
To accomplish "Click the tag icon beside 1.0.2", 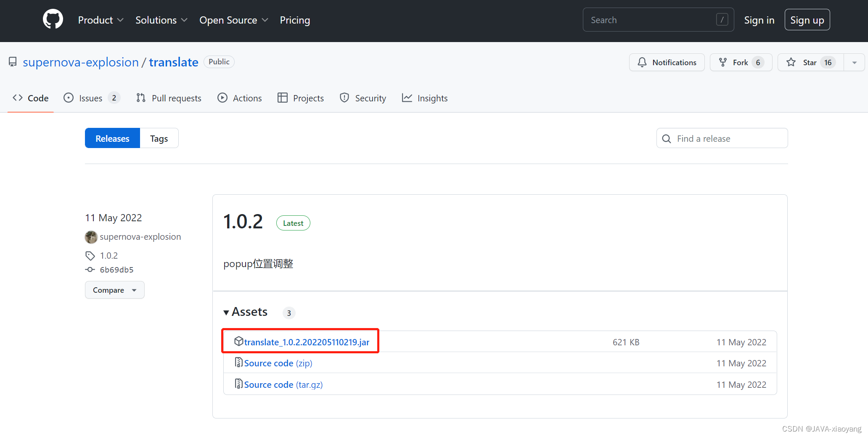I will (90, 256).
